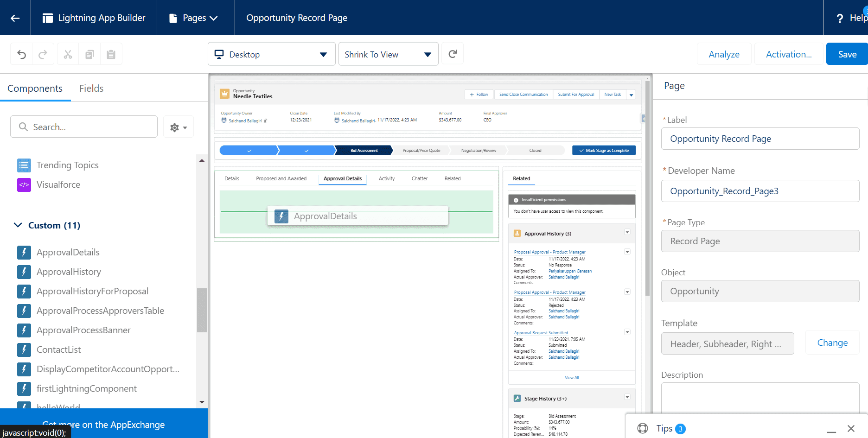Image resolution: width=868 pixels, height=438 pixels.
Task: Click the components list scroll-up arrow
Action: 202,160
